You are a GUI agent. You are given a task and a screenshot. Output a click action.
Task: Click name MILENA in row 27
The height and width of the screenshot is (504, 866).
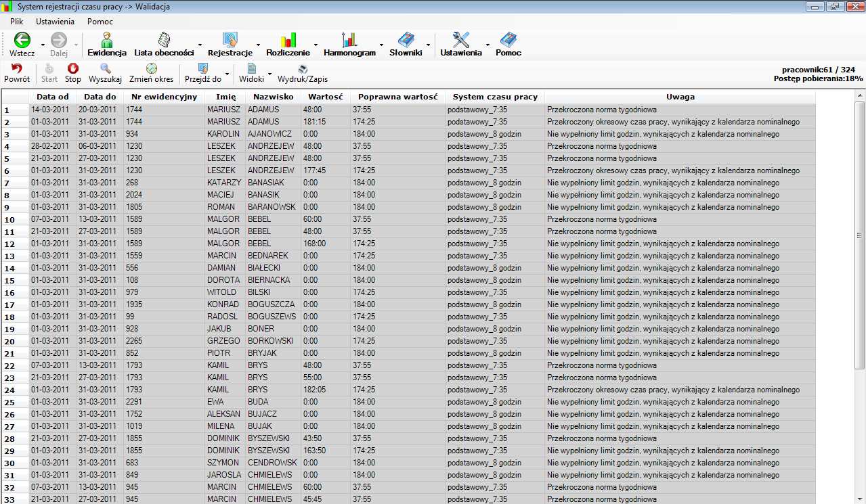coord(221,426)
